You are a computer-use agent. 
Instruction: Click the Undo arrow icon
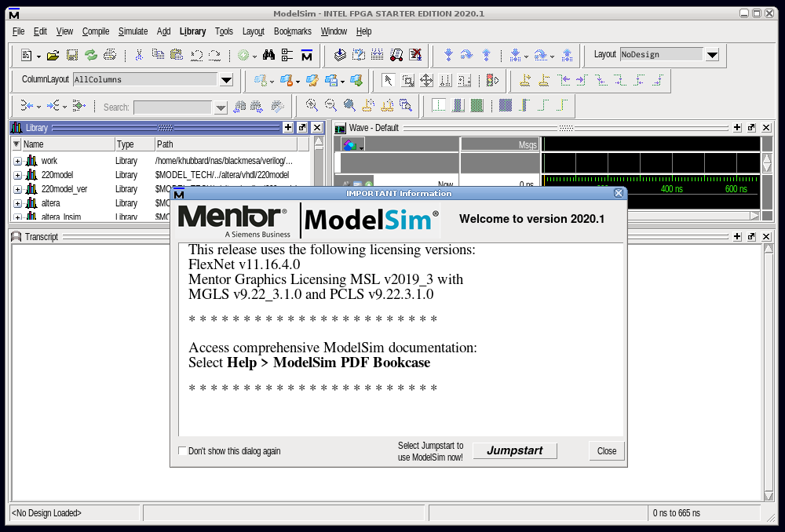[x=196, y=55]
